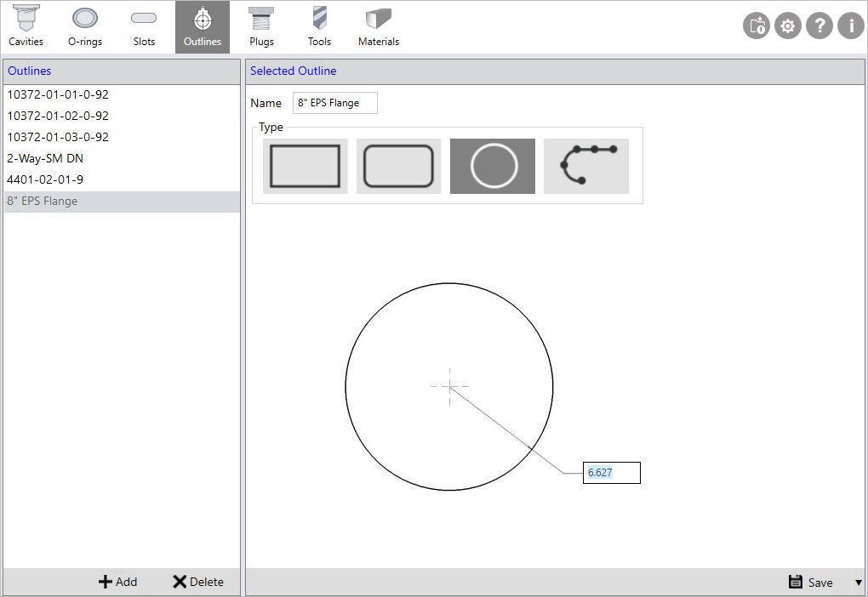This screenshot has width=868, height=597.
Task: Edit the 6.627 radius value field
Action: click(x=612, y=473)
